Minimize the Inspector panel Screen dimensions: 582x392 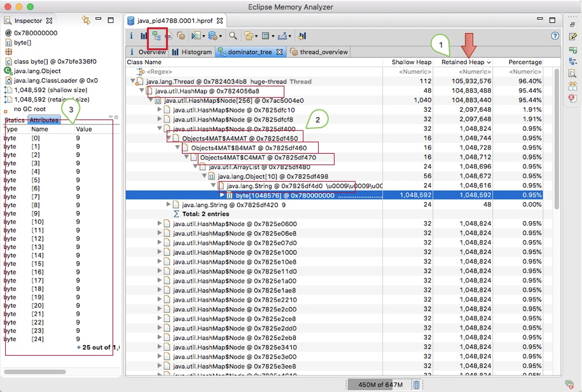[99, 19]
